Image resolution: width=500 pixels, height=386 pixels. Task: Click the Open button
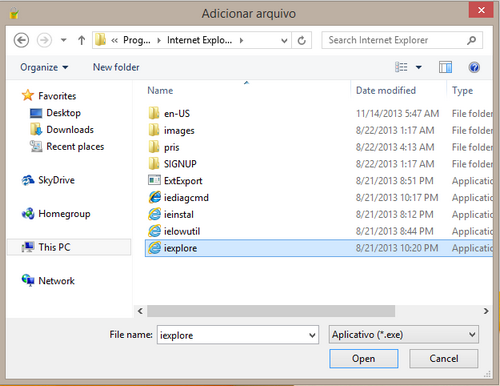[x=364, y=359]
